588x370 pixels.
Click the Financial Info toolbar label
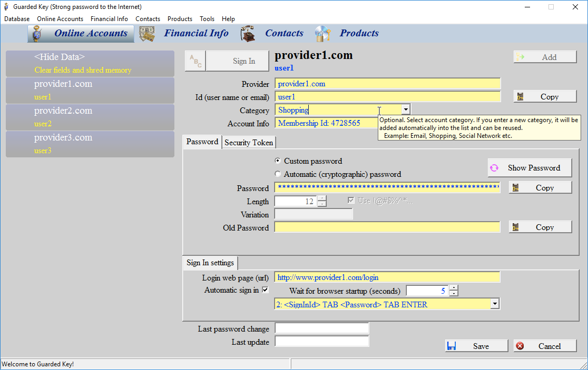tap(196, 33)
